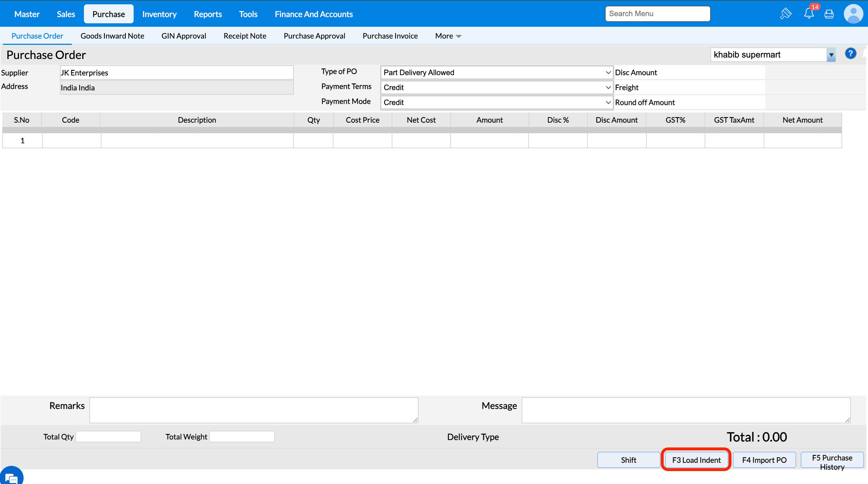Click the paintbrush theme icon
The height and width of the screenshot is (484, 868).
(786, 14)
